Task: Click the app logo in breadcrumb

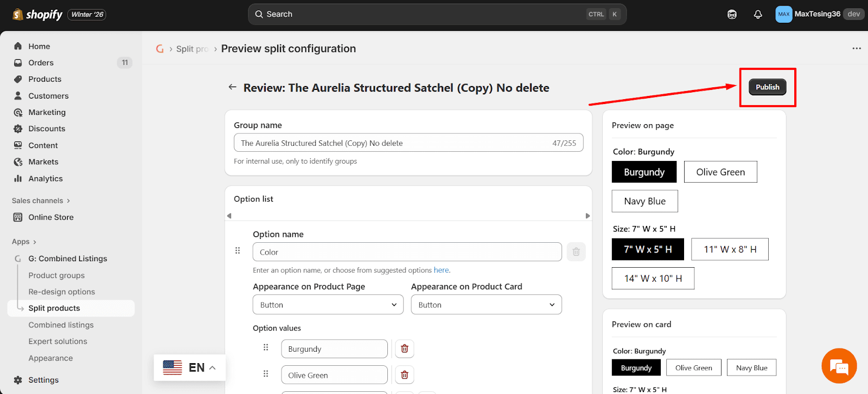Action: 160,49
